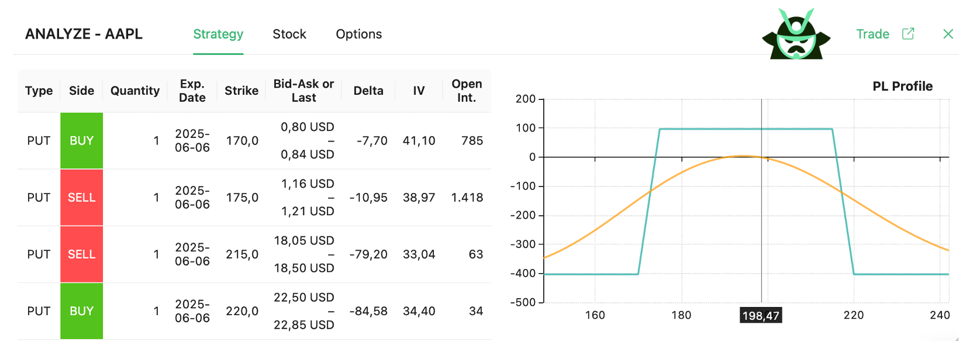Click the green BUY button for 220 strike
Image resolution: width=980 pixels, height=359 pixels.
click(x=81, y=310)
